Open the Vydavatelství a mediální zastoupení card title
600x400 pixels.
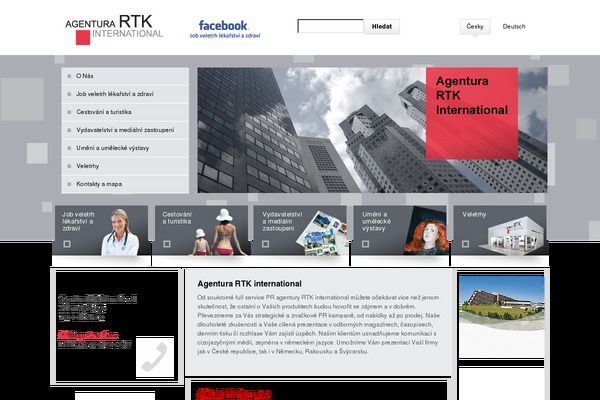click(x=282, y=221)
